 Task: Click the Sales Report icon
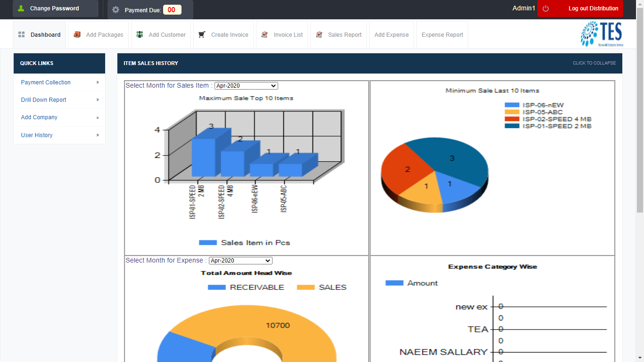pos(319,34)
